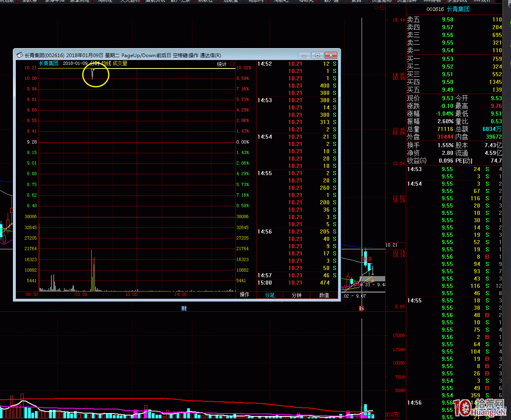Click the 涨停 marker on the candlestick chart
This screenshot has height=420, width=511.
367,259
